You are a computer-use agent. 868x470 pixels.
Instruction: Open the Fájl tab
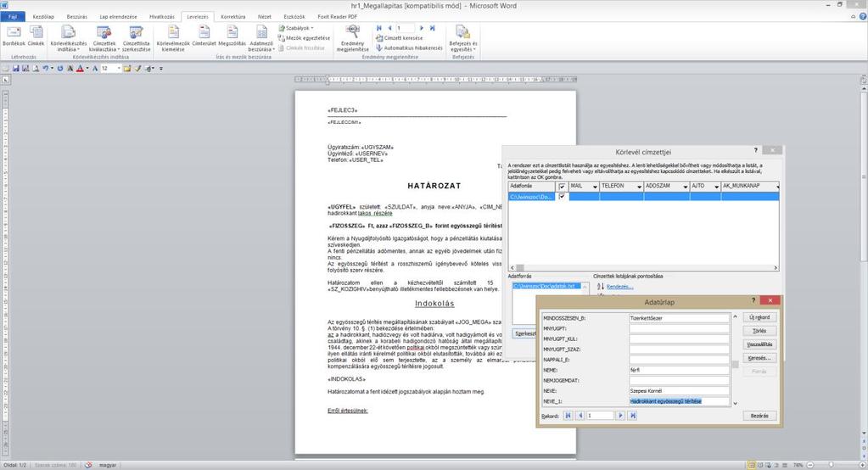coord(13,17)
